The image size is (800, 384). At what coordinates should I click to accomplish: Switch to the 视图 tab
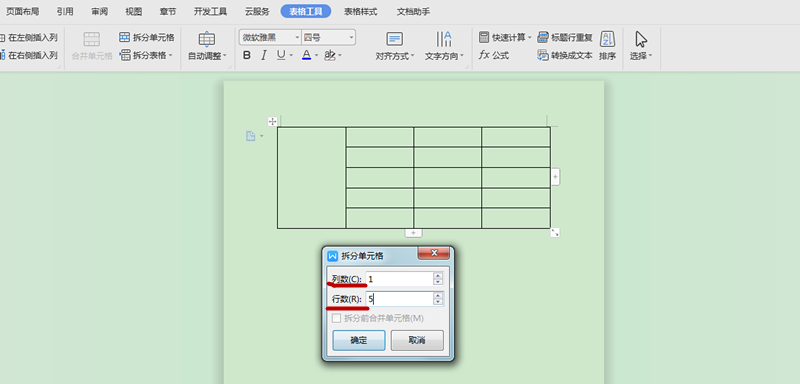pyautogui.click(x=134, y=11)
